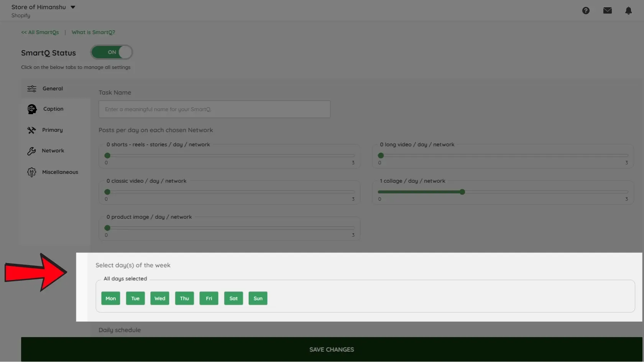Open the What is SmartQ? link

[x=93, y=32]
